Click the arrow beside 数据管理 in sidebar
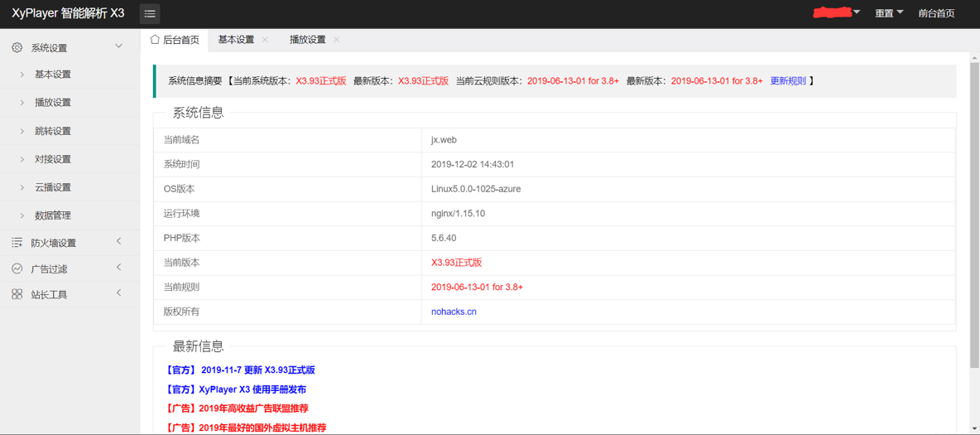980x435 pixels. [22, 215]
